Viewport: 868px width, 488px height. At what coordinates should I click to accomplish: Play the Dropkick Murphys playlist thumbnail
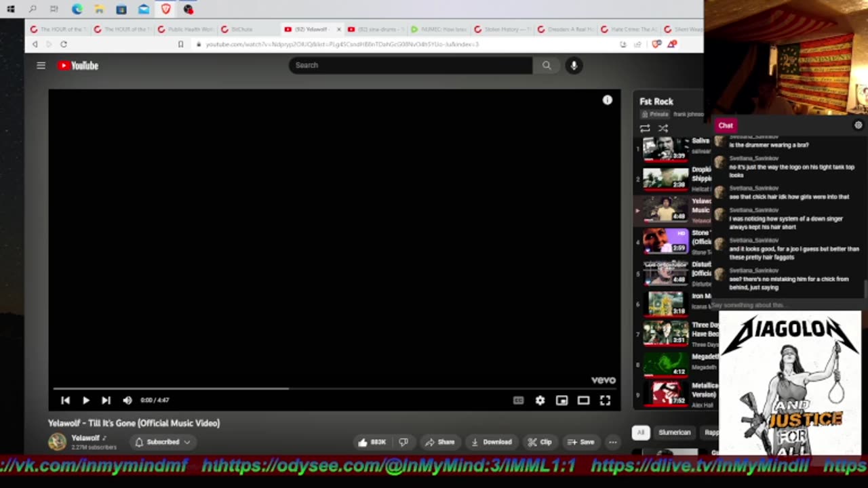665,178
